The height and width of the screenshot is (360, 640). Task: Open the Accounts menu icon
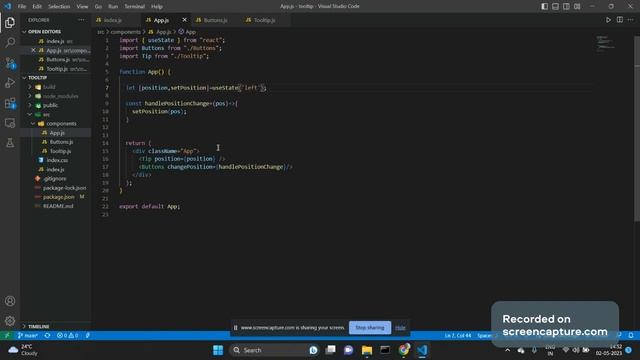(x=10, y=301)
